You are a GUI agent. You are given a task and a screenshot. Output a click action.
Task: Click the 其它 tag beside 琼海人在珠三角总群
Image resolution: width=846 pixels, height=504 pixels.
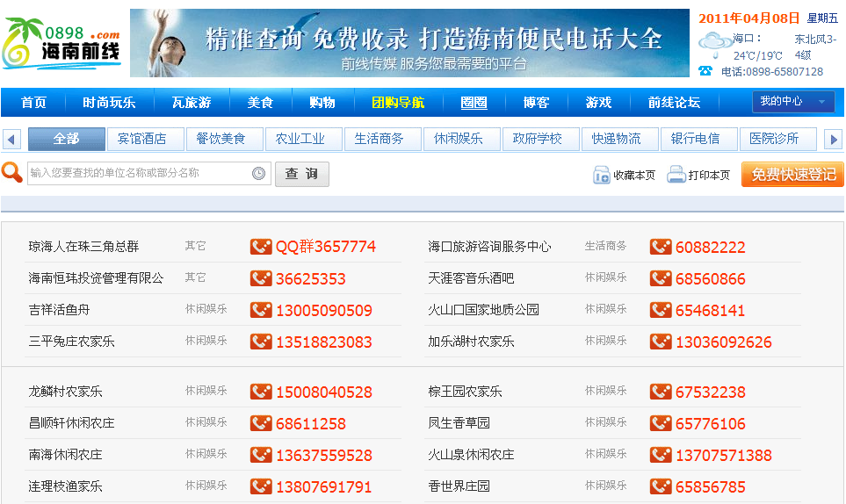point(195,247)
